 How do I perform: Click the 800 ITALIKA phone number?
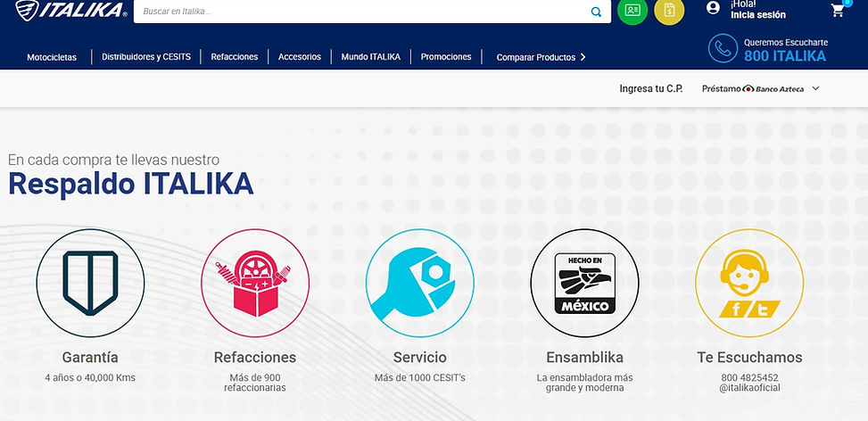click(785, 56)
